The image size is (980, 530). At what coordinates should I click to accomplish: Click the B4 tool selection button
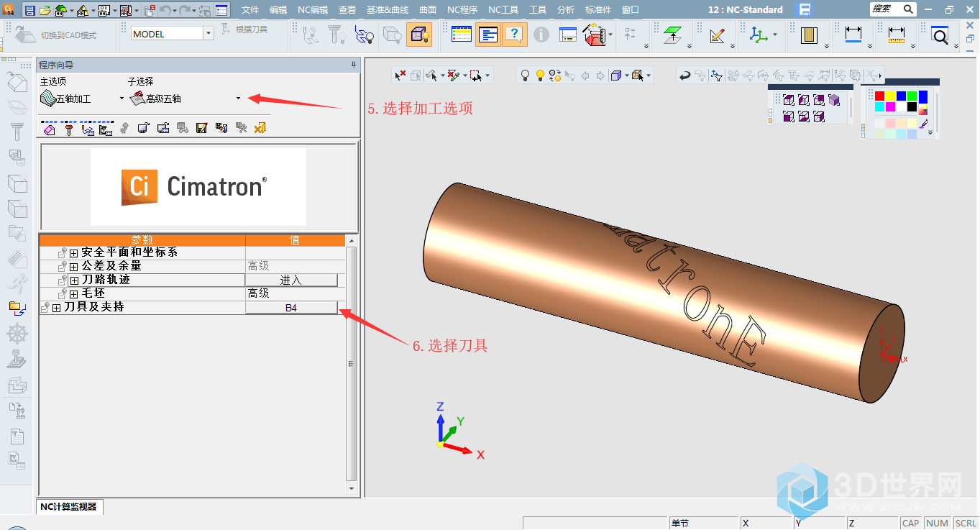click(291, 308)
